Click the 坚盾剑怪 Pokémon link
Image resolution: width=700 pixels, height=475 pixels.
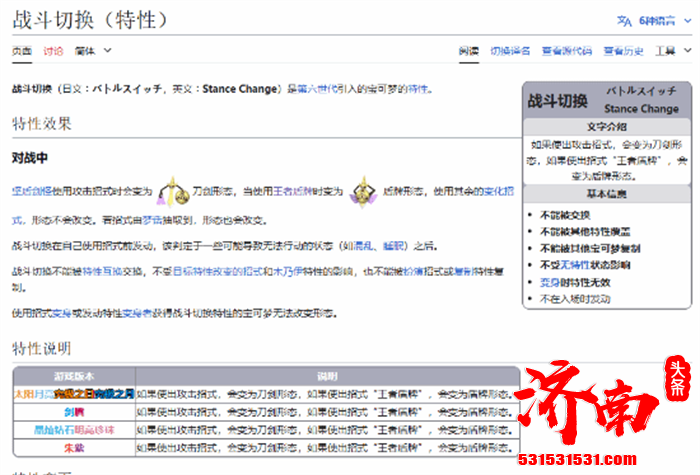(31, 191)
